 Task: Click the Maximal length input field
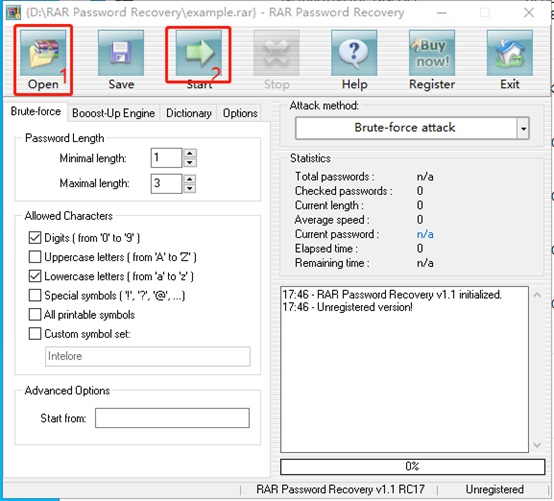(166, 183)
